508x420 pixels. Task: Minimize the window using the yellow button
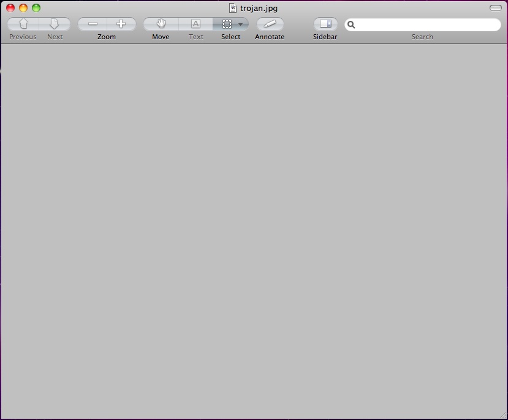(23, 8)
